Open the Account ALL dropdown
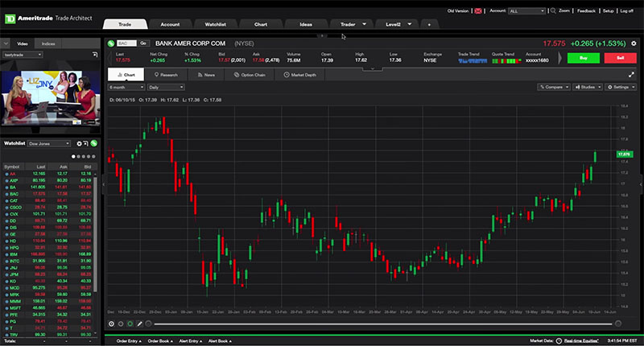The height and width of the screenshot is (346, 644). (x=526, y=11)
